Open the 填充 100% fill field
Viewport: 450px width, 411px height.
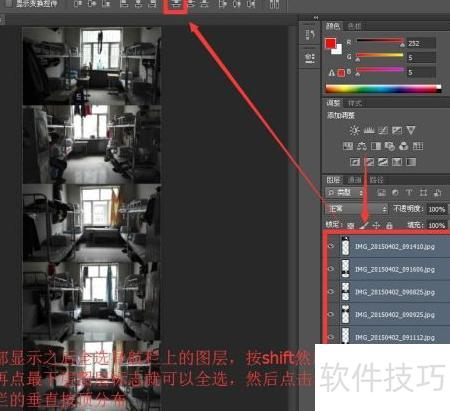click(x=437, y=225)
